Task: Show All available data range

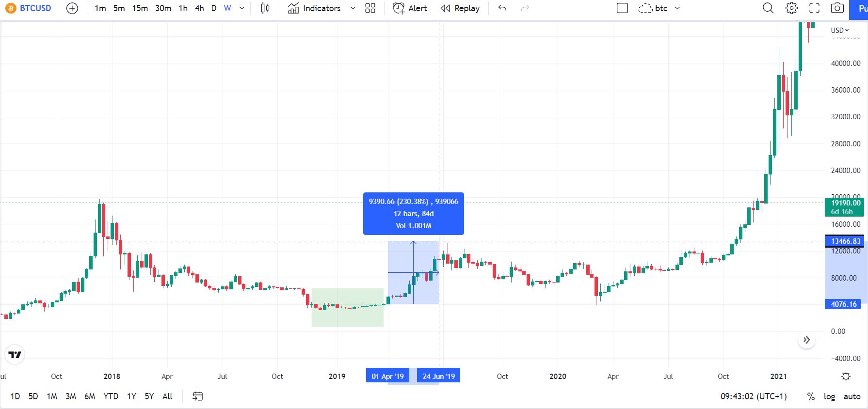Action: click(167, 396)
